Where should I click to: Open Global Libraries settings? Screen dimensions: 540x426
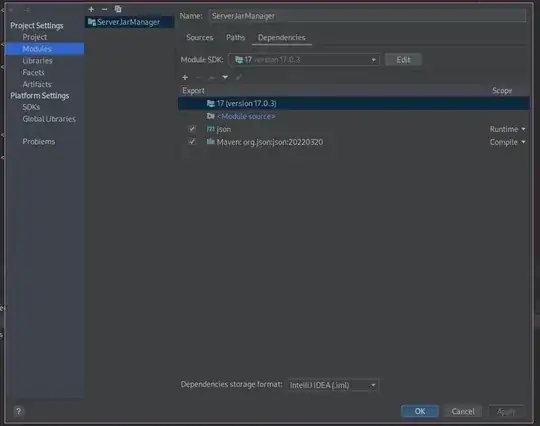coord(49,119)
